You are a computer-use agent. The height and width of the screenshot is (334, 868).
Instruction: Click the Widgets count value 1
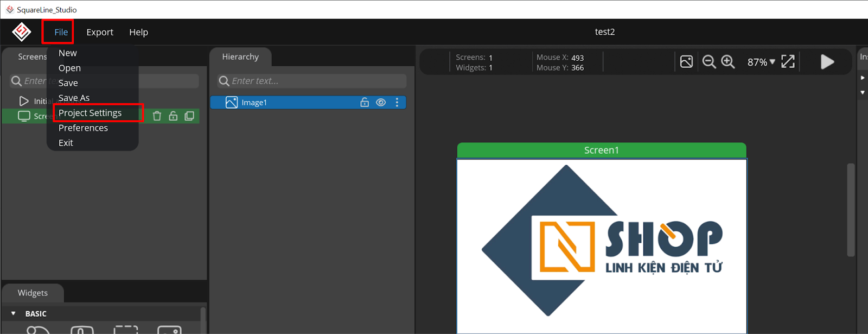click(490, 68)
